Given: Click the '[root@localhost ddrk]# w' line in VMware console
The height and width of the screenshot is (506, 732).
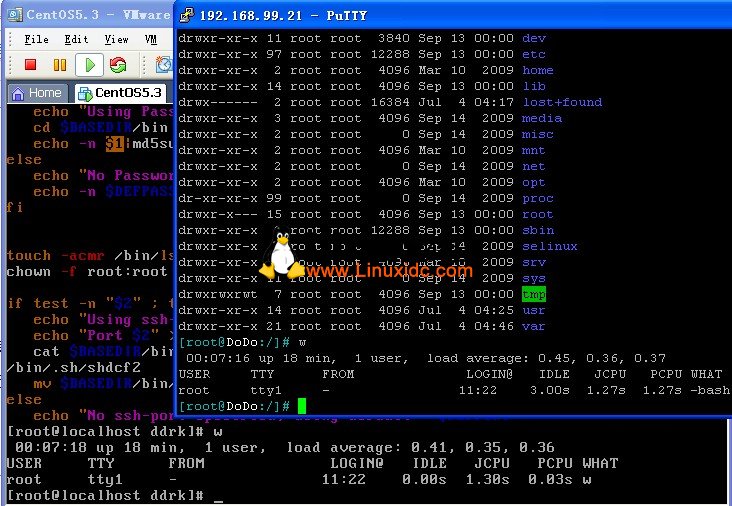Looking at the screenshot, I should point(115,432).
